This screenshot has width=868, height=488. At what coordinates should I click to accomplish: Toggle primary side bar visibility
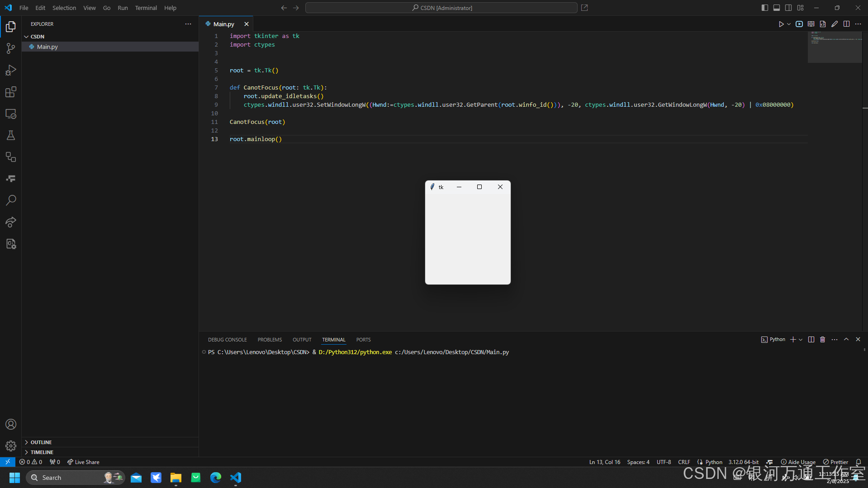(x=765, y=8)
